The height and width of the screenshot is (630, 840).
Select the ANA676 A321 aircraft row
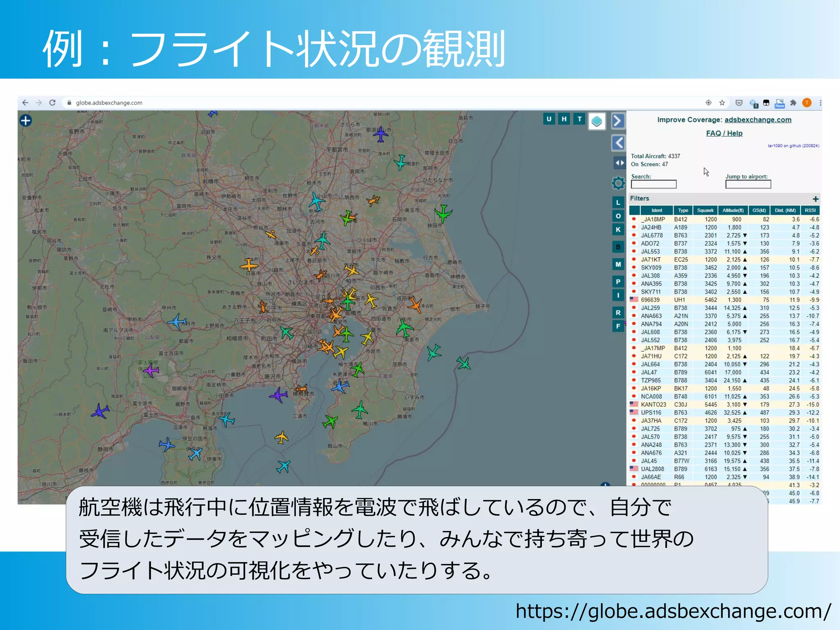point(725,453)
